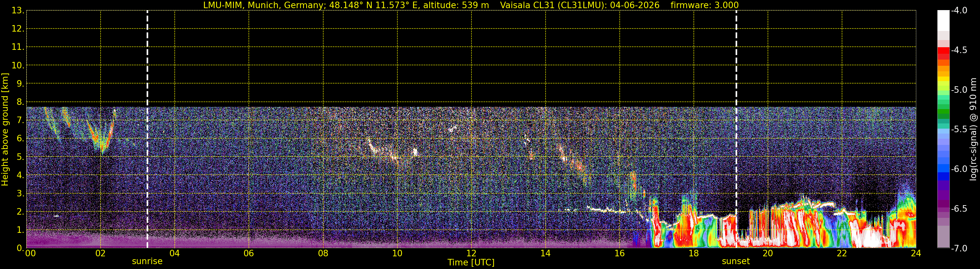The width and height of the screenshot is (980, 269).
Task: Click the blue -6.0 region of the colorbar
Action: coord(943,169)
